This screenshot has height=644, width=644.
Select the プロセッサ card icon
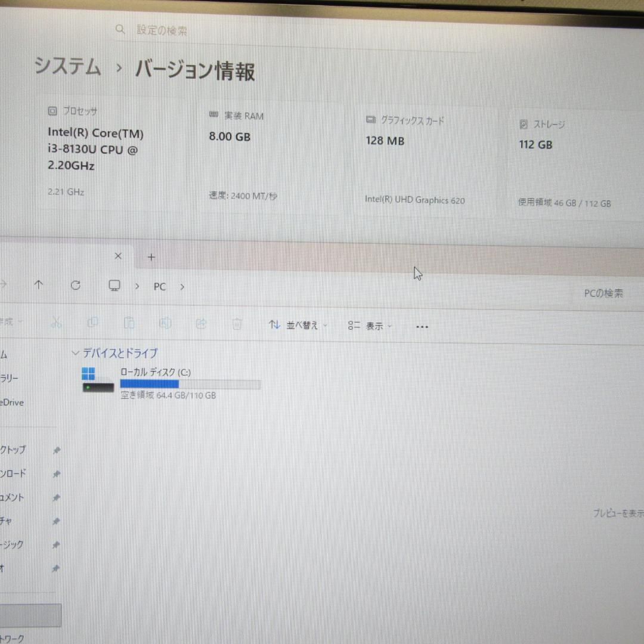pyautogui.click(x=52, y=110)
